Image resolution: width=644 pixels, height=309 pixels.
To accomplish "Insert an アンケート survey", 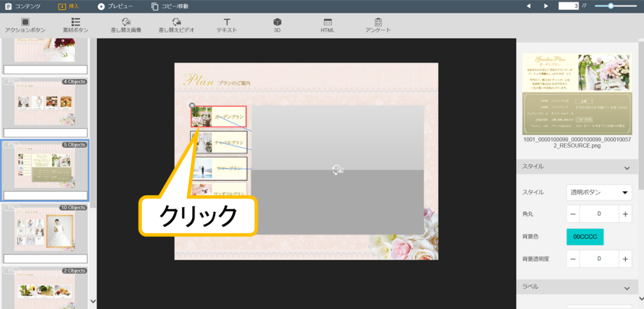I will (378, 25).
